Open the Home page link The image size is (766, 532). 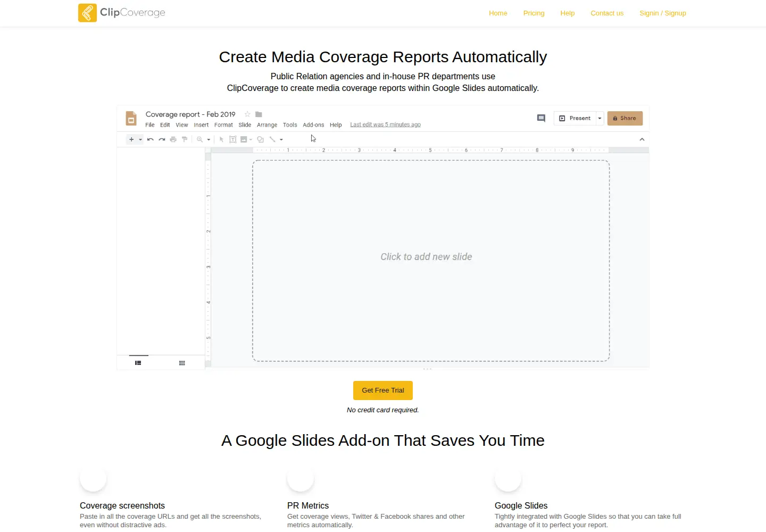(x=498, y=13)
